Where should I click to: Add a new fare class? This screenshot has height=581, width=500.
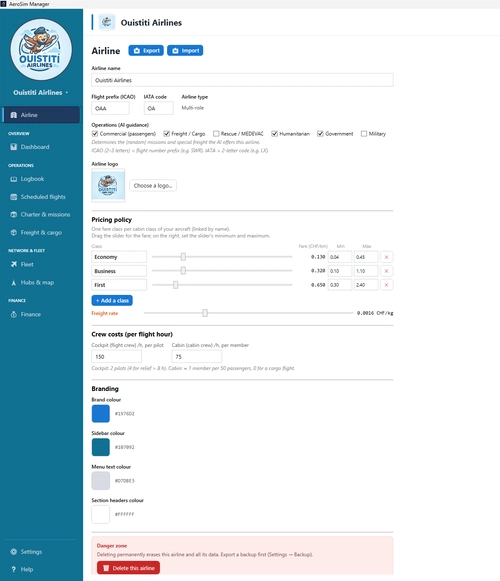[x=112, y=301]
